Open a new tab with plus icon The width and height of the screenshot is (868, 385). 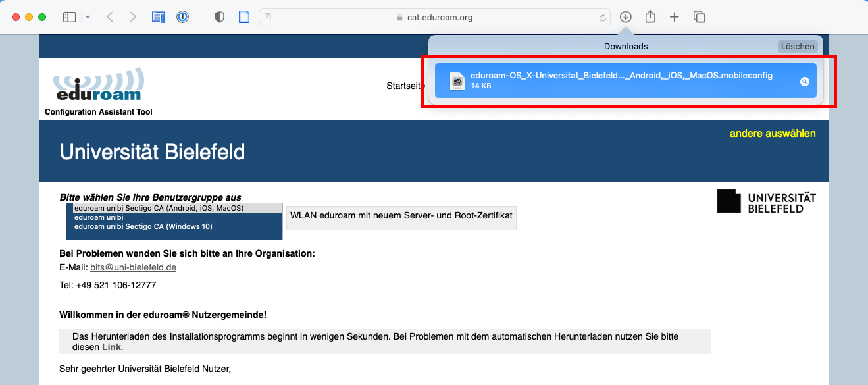[674, 18]
